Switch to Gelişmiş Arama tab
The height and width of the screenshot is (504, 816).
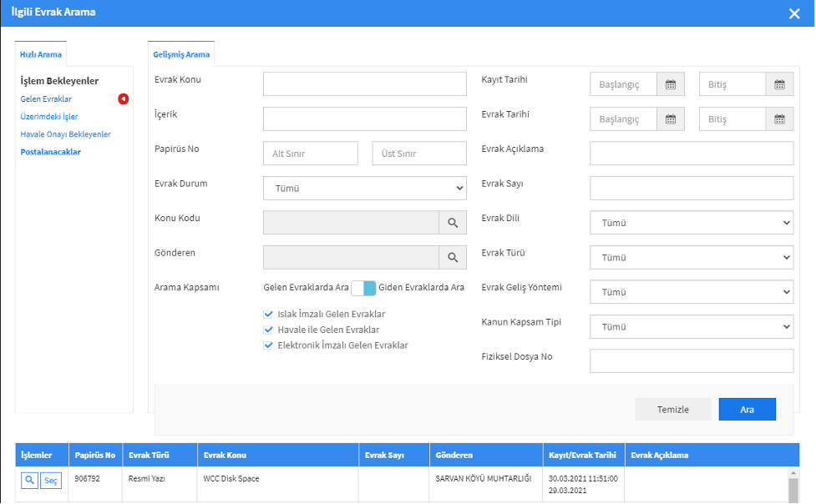point(181,54)
